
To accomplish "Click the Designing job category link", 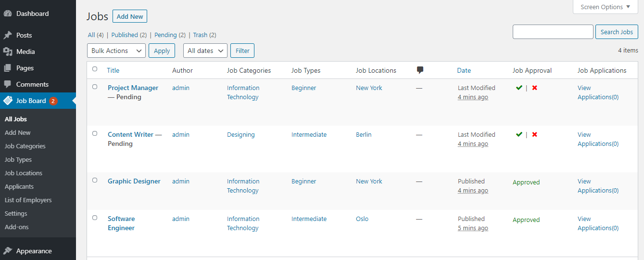I will tap(241, 134).
